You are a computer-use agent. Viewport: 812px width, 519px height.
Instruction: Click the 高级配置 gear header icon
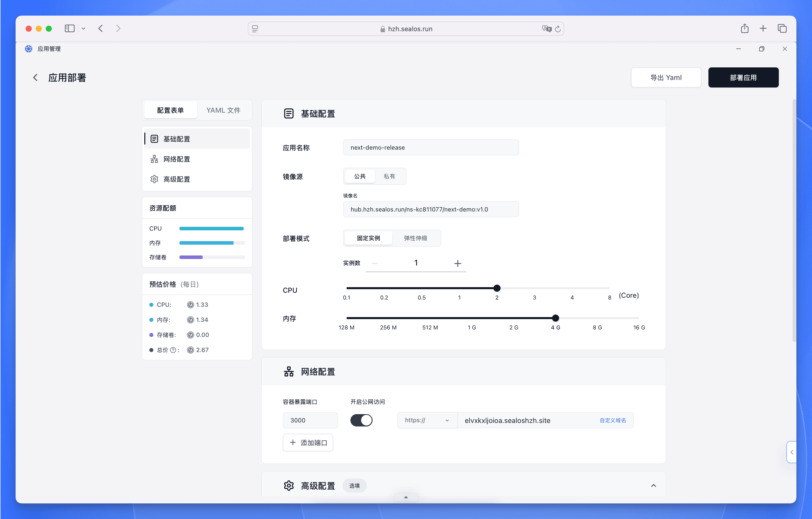tap(289, 486)
